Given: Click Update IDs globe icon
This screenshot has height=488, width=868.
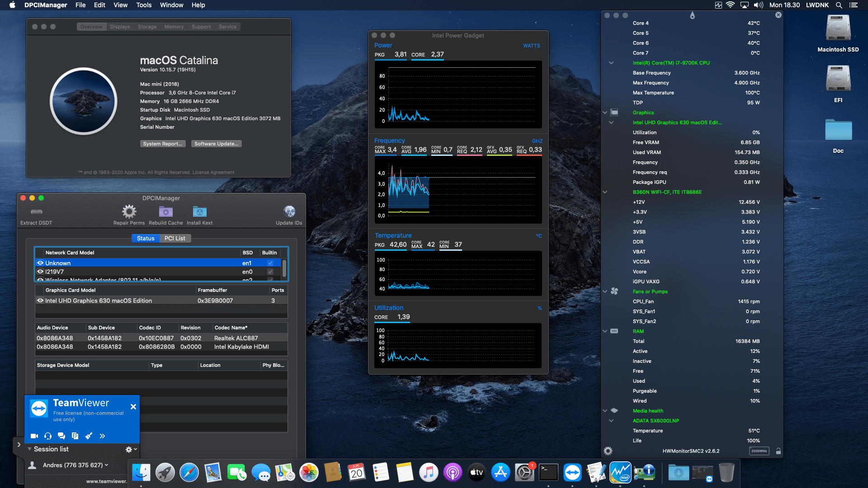Looking at the screenshot, I should (289, 211).
